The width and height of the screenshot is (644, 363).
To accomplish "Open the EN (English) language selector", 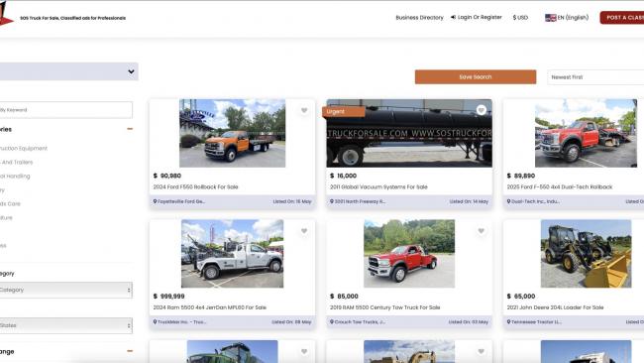I will click(567, 18).
